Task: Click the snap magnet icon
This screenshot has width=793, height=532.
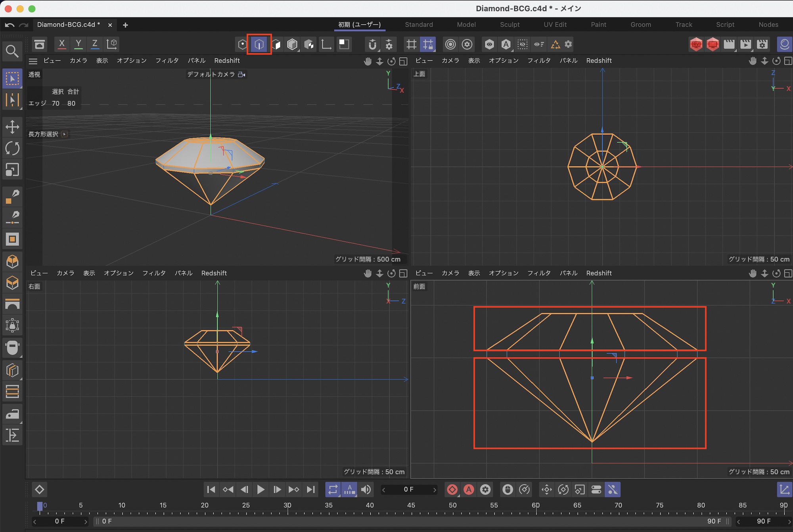Action: (x=372, y=44)
